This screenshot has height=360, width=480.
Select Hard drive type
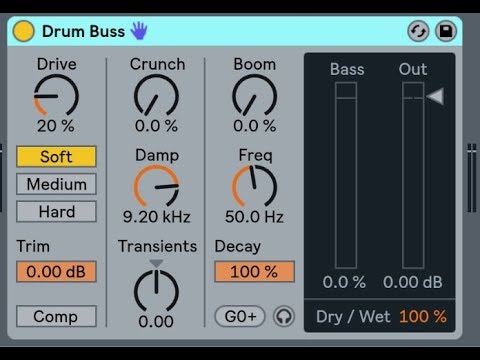pyautogui.click(x=56, y=212)
